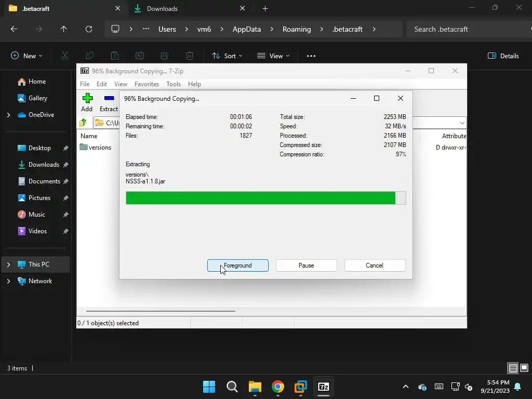
Task: Click the Rename icon in Explorer toolbar
Action: [x=140, y=56]
